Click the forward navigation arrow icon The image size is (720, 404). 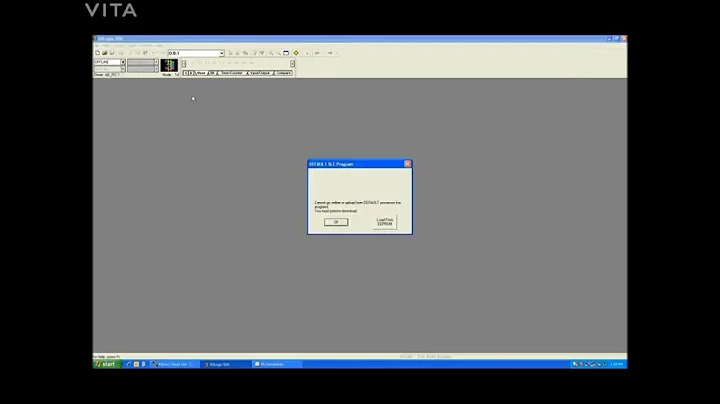point(330,53)
